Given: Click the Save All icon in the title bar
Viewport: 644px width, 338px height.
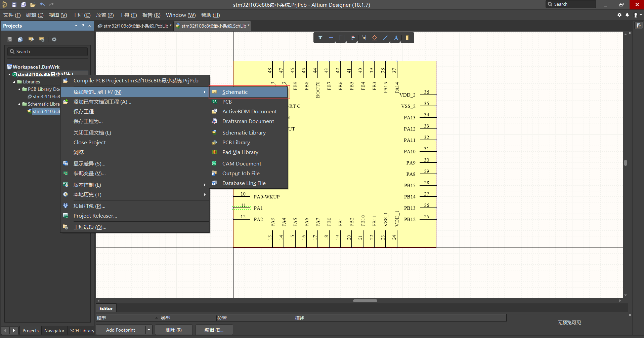Looking at the screenshot, I should (24, 5).
